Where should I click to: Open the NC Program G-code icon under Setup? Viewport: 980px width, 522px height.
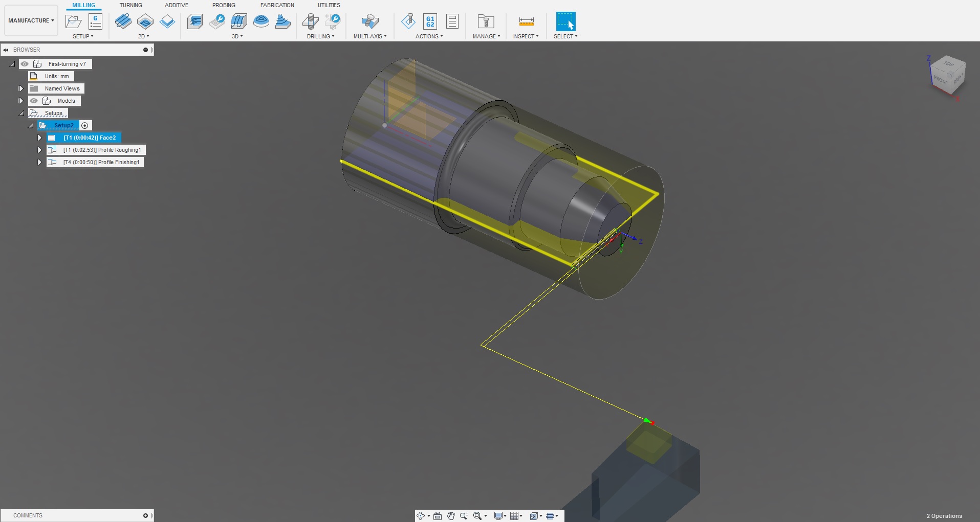[x=95, y=21]
